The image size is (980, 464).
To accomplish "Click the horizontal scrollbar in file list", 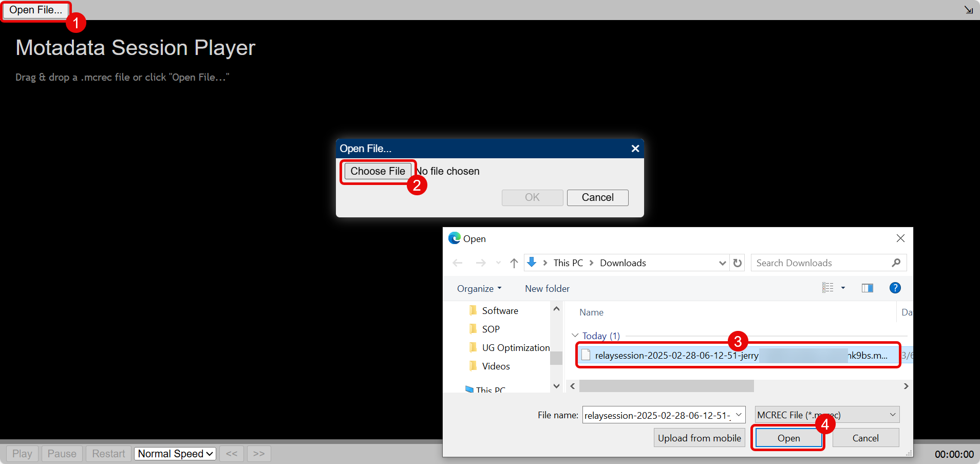I will pyautogui.click(x=666, y=386).
